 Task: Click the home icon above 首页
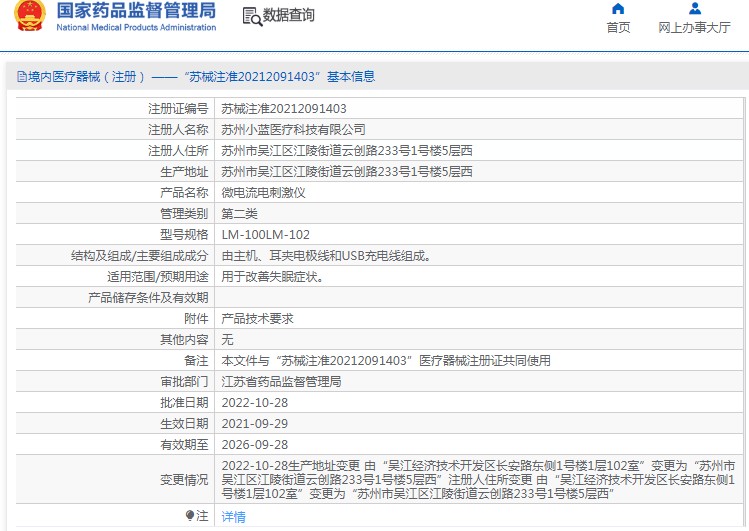click(618, 9)
